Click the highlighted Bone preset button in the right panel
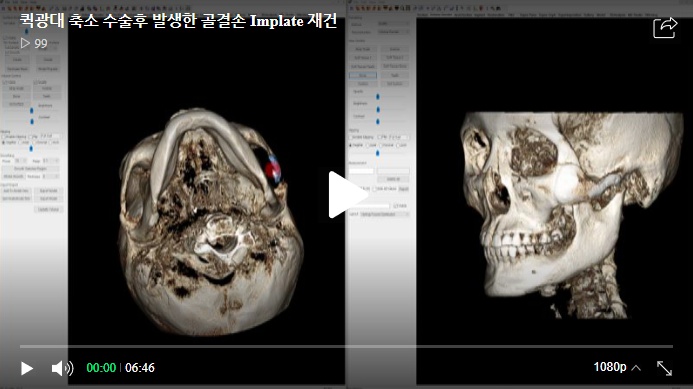The image size is (693, 389). tap(363, 75)
